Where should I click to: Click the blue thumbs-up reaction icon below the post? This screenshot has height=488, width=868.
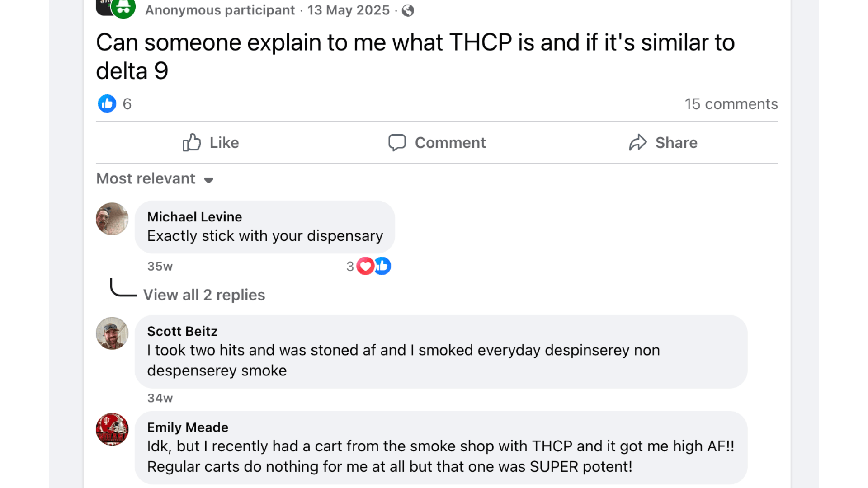(107, 103)
